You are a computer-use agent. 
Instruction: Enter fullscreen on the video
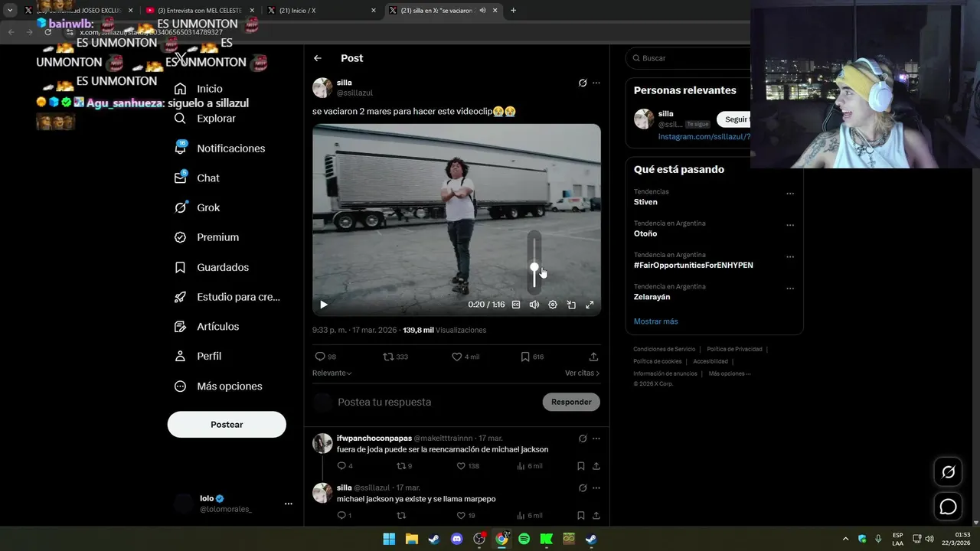click(590, 305)
